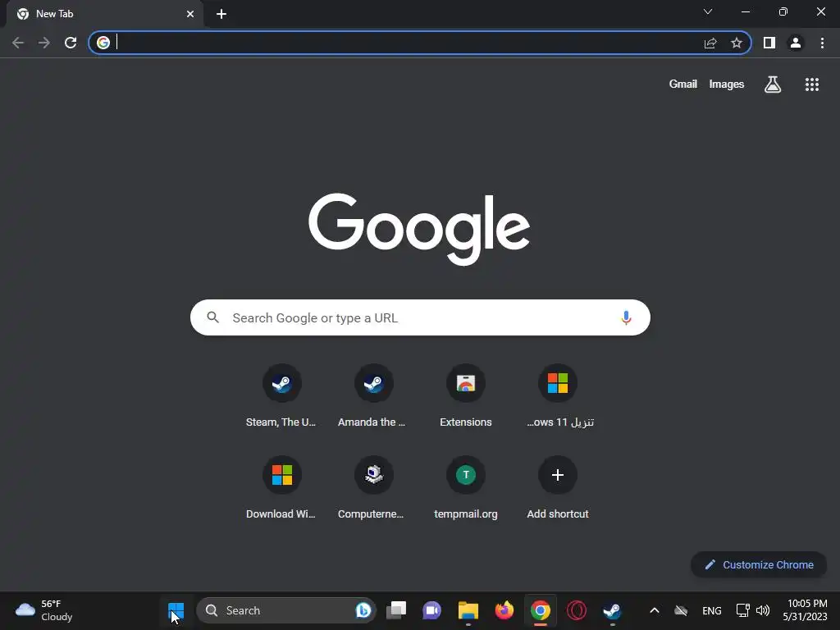The height and width of the screenshot is (630, 840).
Task: Open the Chrome three-dot menu
Action: (x=822, y=43)
